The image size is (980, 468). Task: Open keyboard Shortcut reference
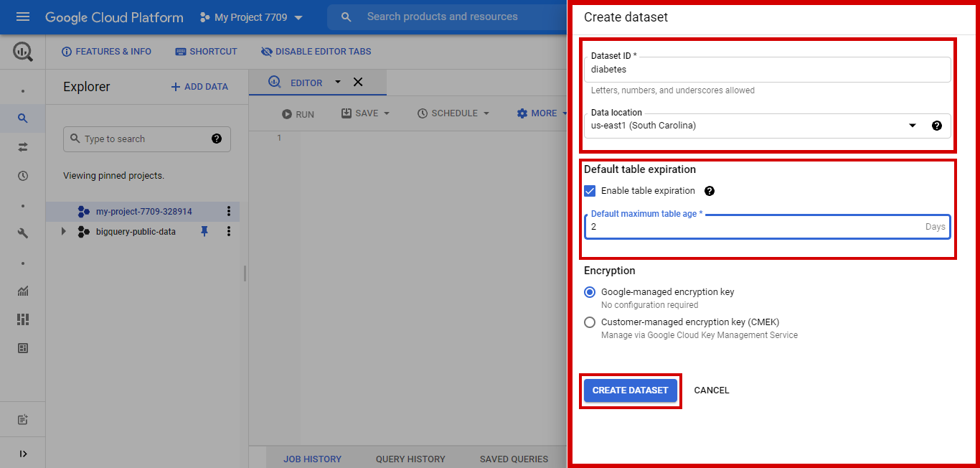click(206, 52)
